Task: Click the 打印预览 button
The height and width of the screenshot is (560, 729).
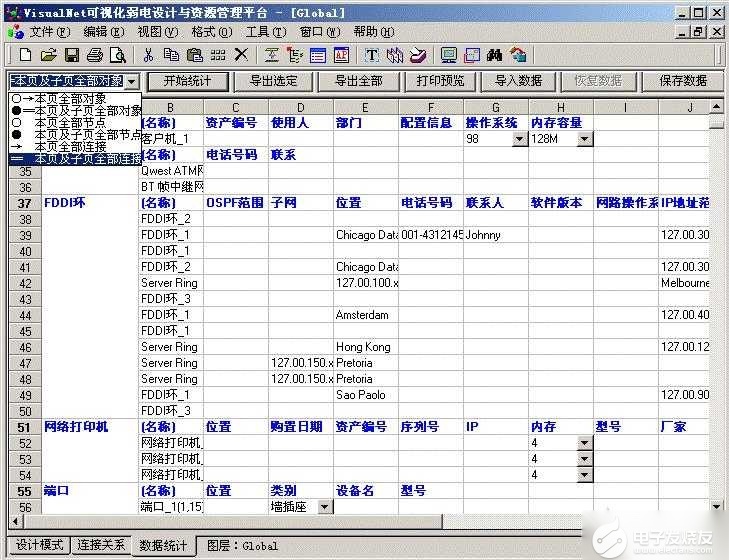Action: 440,81
